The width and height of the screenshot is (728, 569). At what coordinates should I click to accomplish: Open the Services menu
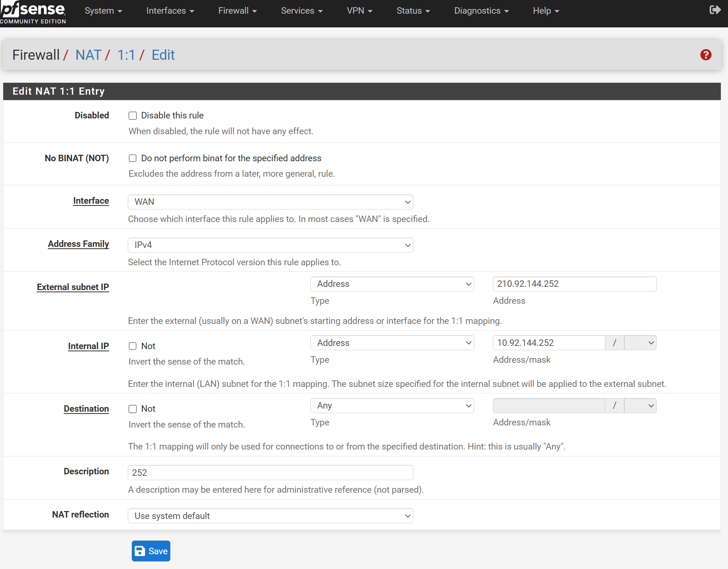tap(301, 11)
